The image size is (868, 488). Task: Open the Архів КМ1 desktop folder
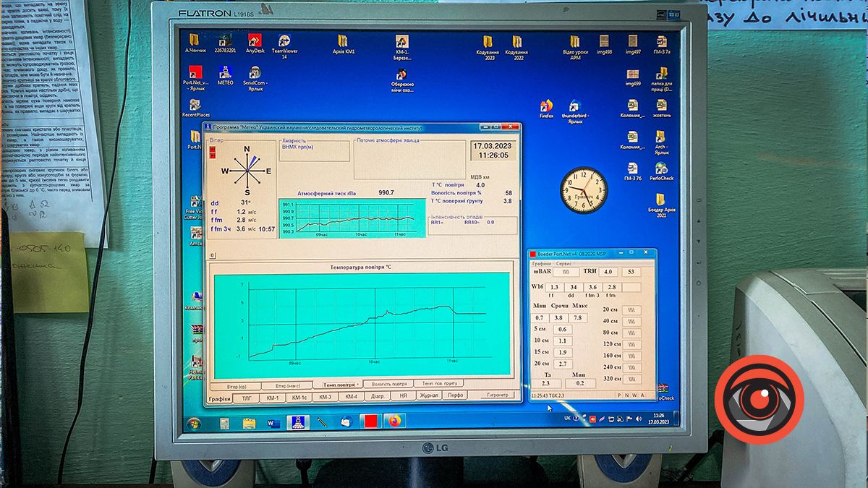point(343,42)
